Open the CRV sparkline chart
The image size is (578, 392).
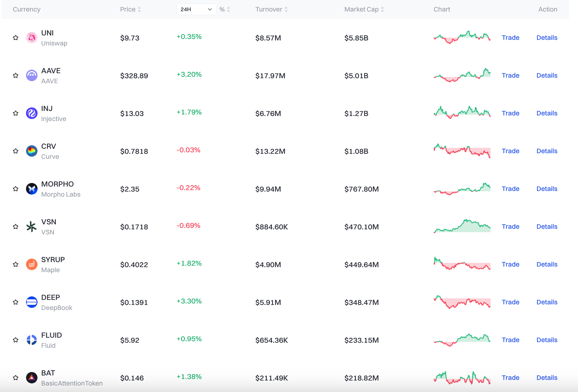click(x=462, y=151)
